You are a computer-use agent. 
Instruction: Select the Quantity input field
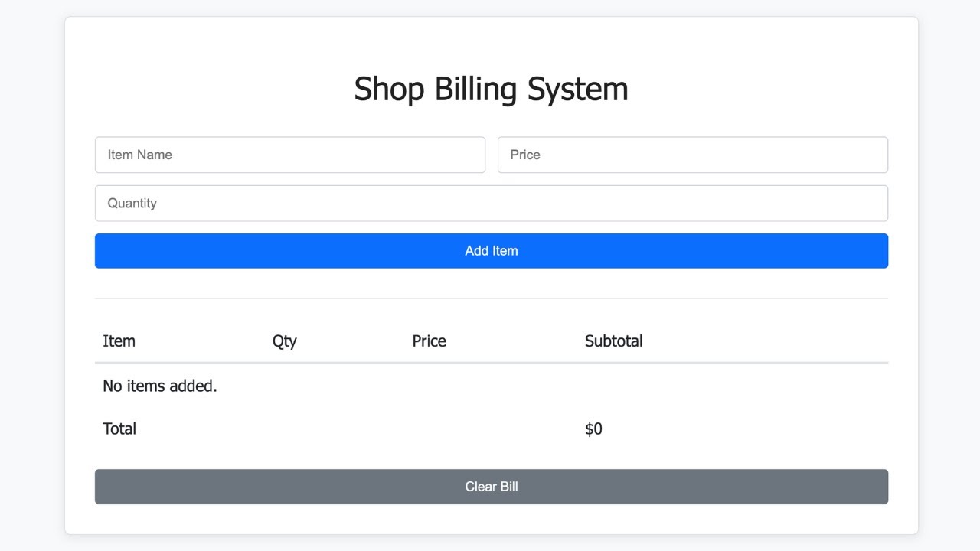[x=491, y=204]
